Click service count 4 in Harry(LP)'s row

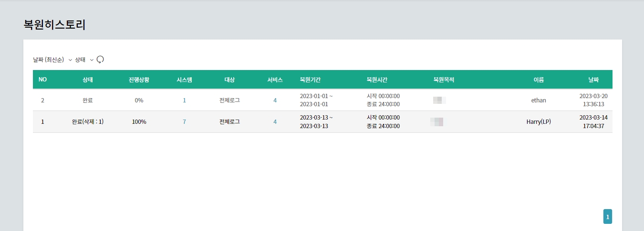pos(275,122)
